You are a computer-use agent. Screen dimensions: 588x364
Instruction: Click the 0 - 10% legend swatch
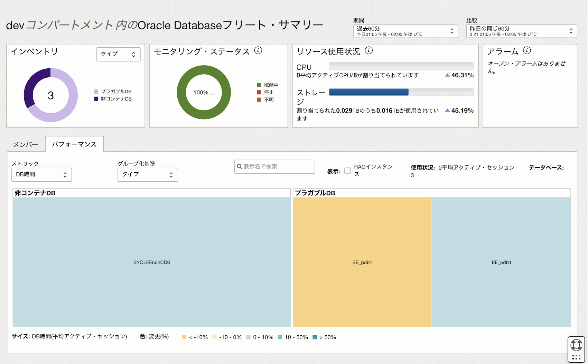coord(248,337)
